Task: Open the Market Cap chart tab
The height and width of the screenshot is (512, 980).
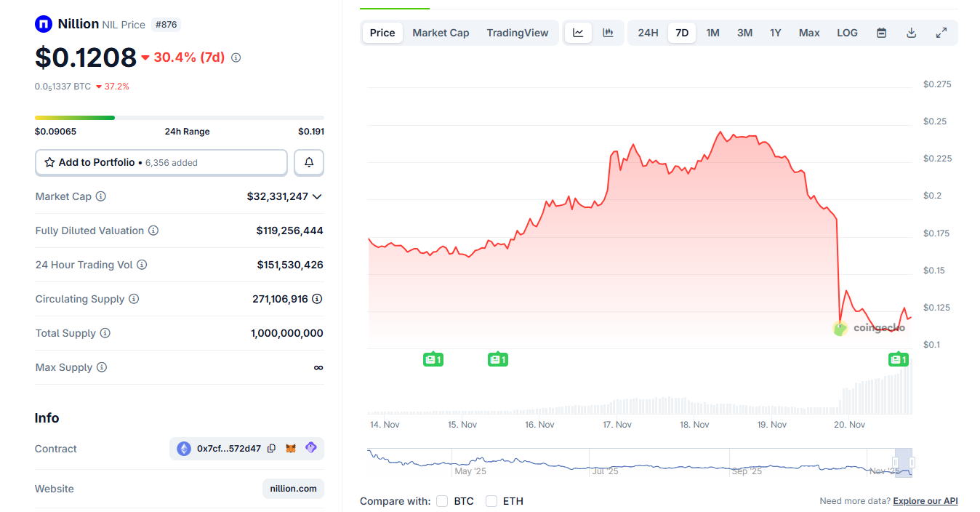Action: (441, 32)
